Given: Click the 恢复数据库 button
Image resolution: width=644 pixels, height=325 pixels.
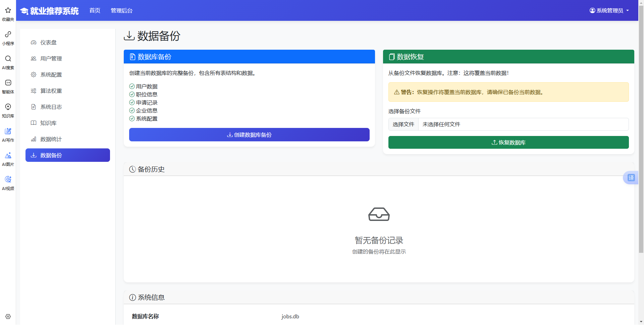Looking at the screenshot, I should pyautogui.click(x=508, y=142).
